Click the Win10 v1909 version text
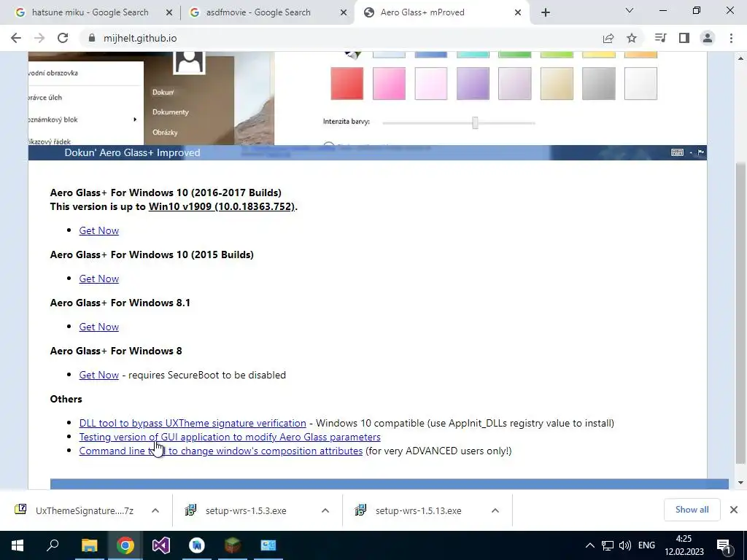747x560 pixels. coord(222,206)
